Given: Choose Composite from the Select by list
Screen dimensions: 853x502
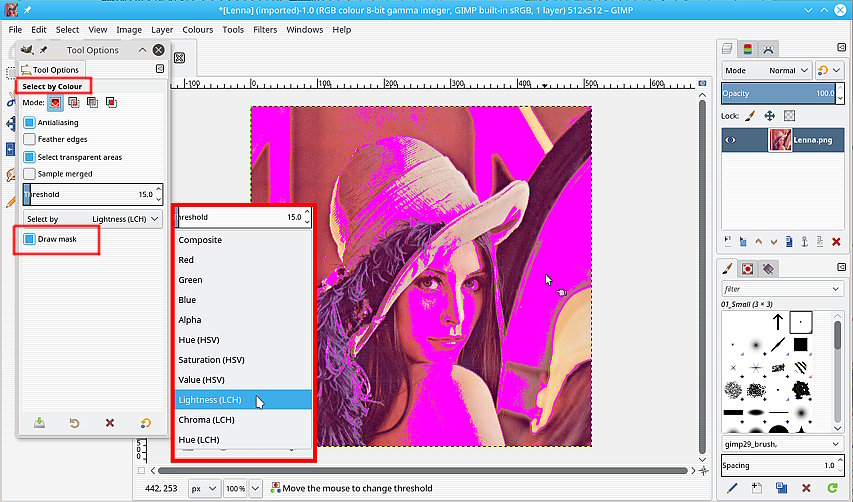Looking at the screenshot, I should click(x=243, y=240).
